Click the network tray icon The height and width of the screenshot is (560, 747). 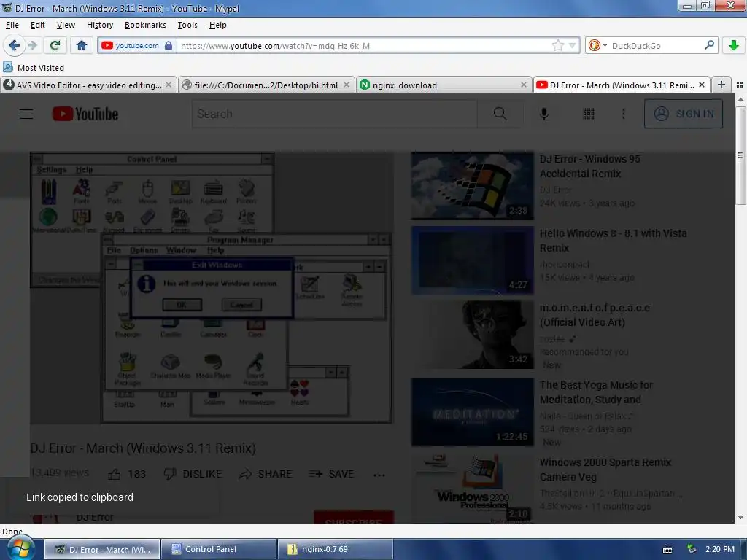[692, 549]
